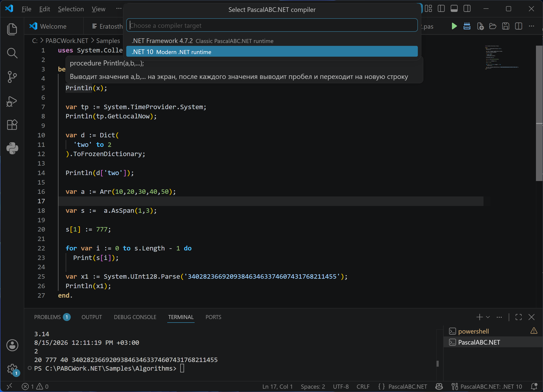Open the File menu
This screenshot has height=392, width=543.
(x=26, y=9)
